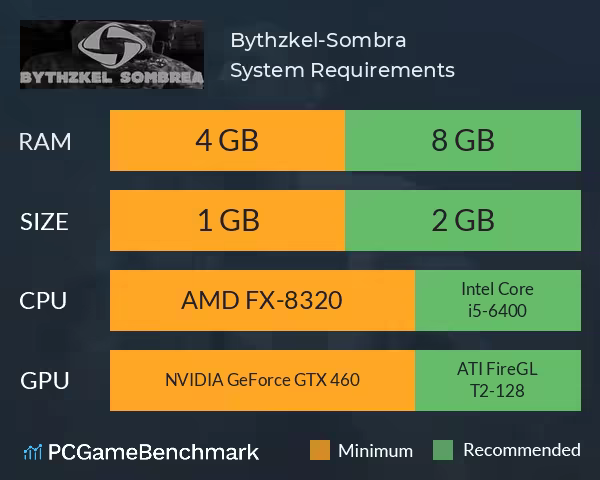Click the ATI FireGL T2-128 bar
The width and height of the screenshot is (600, 480).
coord(497,380)
